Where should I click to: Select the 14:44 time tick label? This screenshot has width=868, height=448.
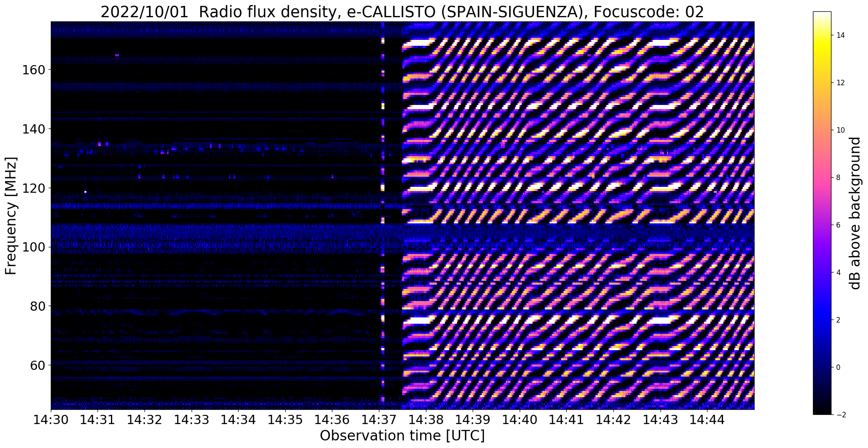point(708,419)
